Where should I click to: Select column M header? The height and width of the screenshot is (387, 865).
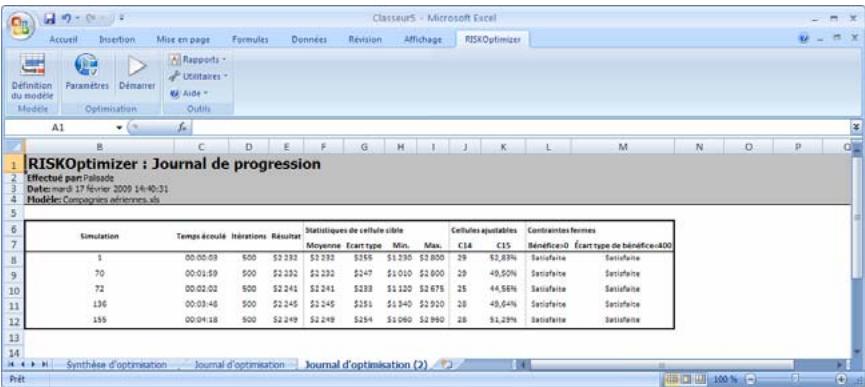click(623, 147)
